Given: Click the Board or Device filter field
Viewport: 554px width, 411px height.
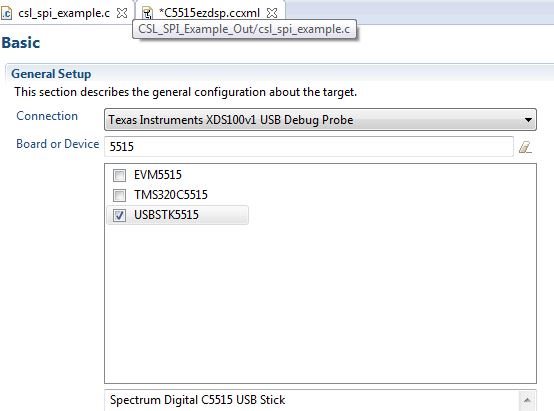Looking at the screenshot, I should (309, 146).
